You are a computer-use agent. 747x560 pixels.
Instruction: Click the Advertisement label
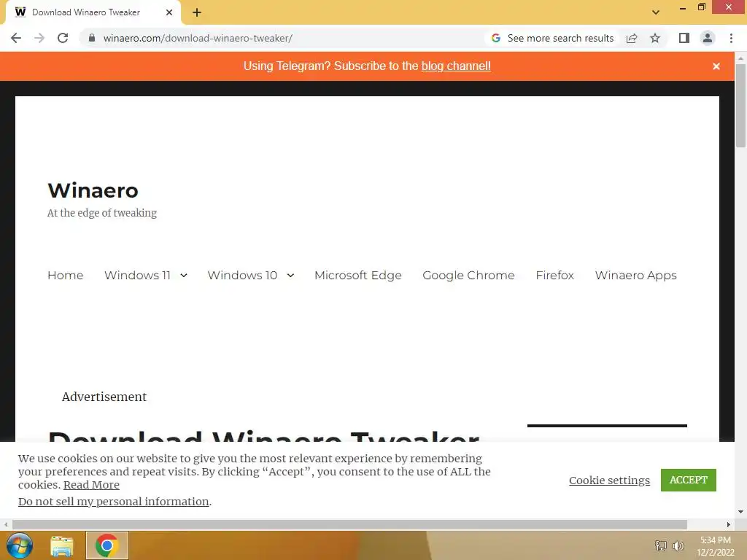[x=104, y=397]
